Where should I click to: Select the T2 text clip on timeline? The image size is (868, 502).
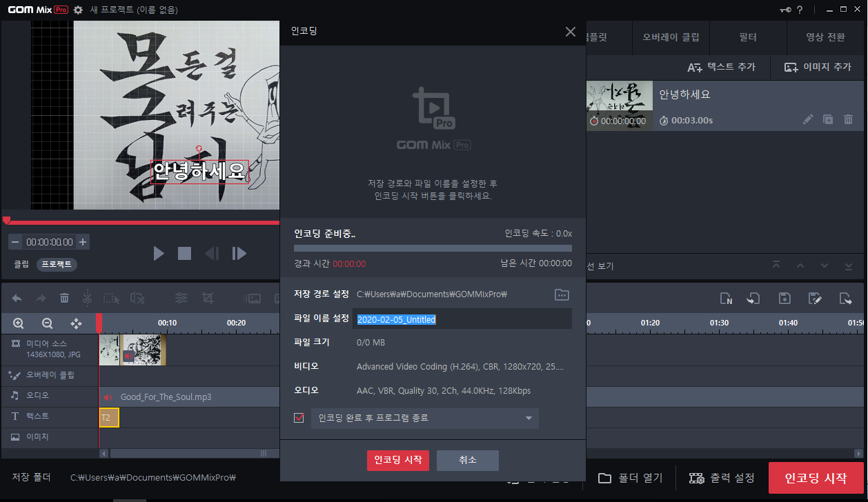[x=109, y=417]
